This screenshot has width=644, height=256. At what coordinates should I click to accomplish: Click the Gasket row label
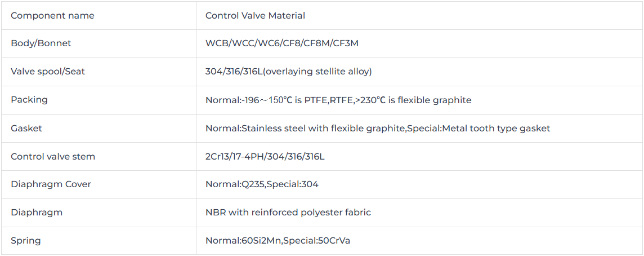26,128
